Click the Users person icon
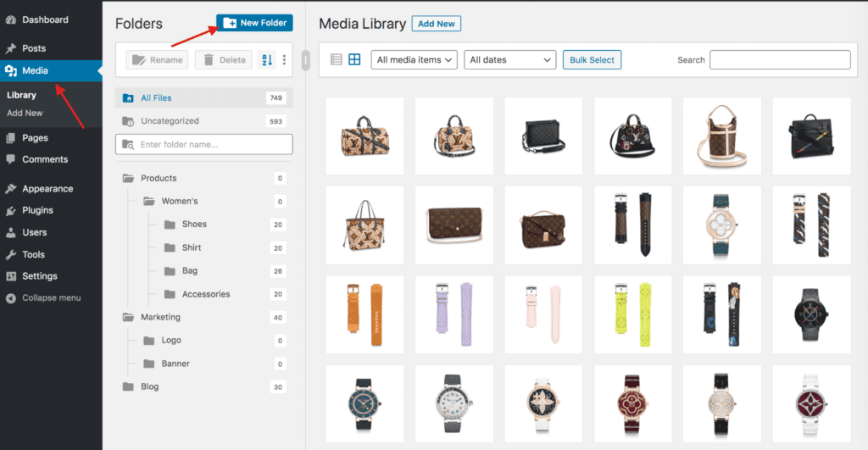Viewport: 868px width, 450px height. [x=11, y=232]
